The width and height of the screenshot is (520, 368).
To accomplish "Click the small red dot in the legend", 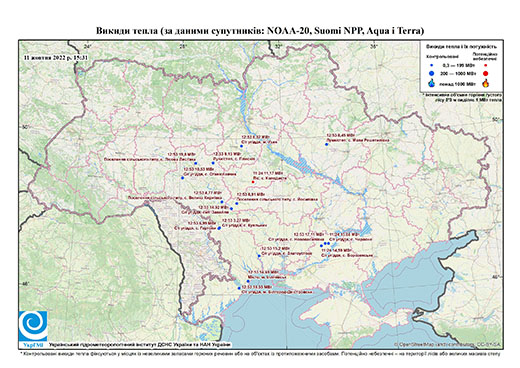I will point(485,65).
